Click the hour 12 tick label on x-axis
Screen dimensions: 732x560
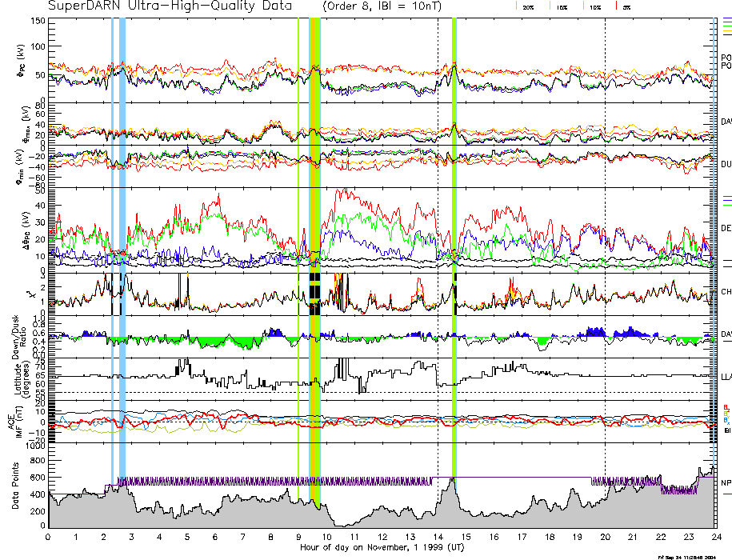coord(382,538)
